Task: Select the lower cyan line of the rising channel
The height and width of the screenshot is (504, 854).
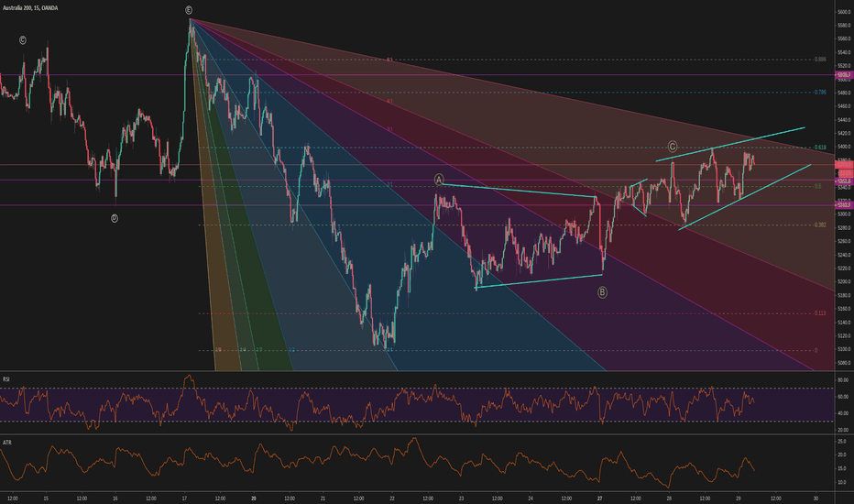Action: [x=745, y=197]
